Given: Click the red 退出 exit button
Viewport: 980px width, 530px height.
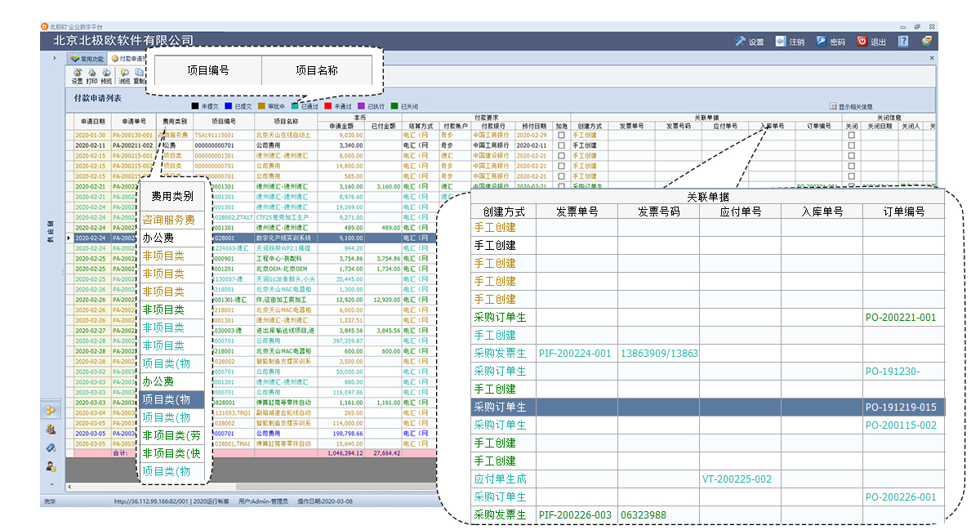Looking at the screenshot, I should tap(871, 42).
